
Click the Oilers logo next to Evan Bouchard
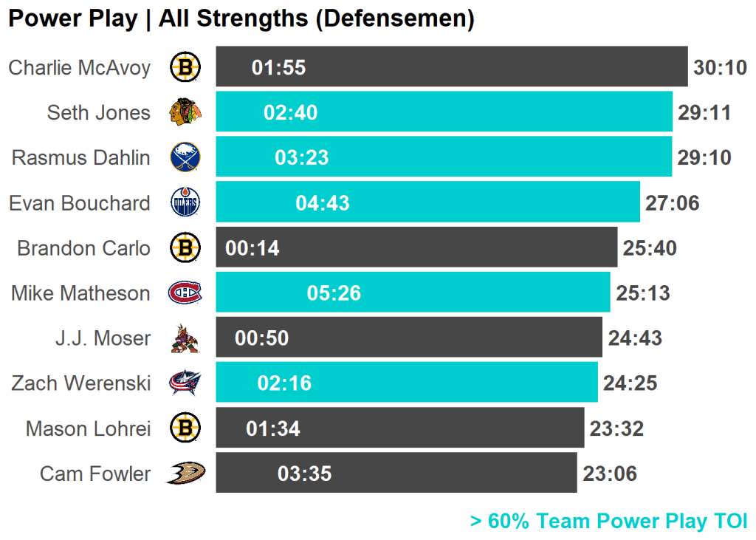point(185,203)
